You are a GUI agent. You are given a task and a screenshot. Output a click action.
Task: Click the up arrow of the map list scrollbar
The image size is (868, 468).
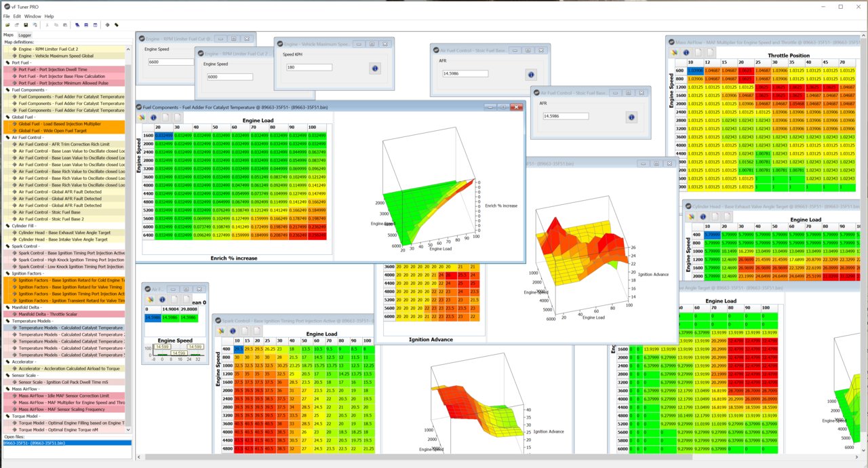128,48
